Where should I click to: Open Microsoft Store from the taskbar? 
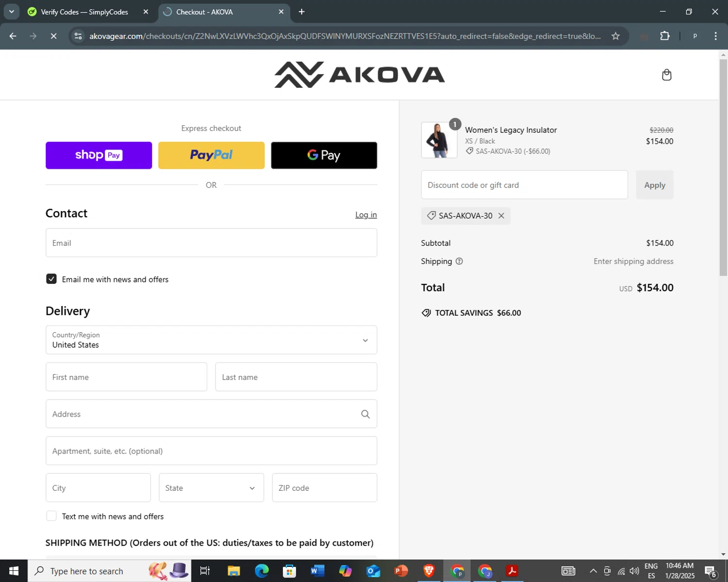click(290, 571)
